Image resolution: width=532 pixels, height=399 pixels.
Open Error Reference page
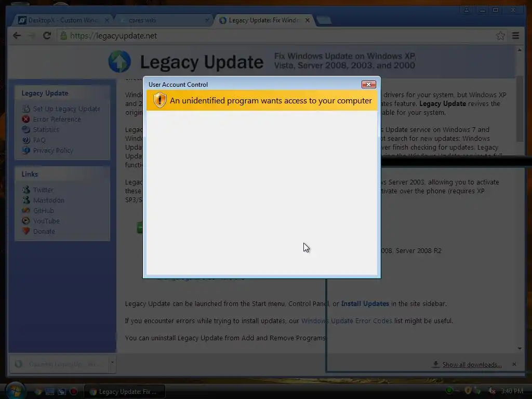[57, 119]
